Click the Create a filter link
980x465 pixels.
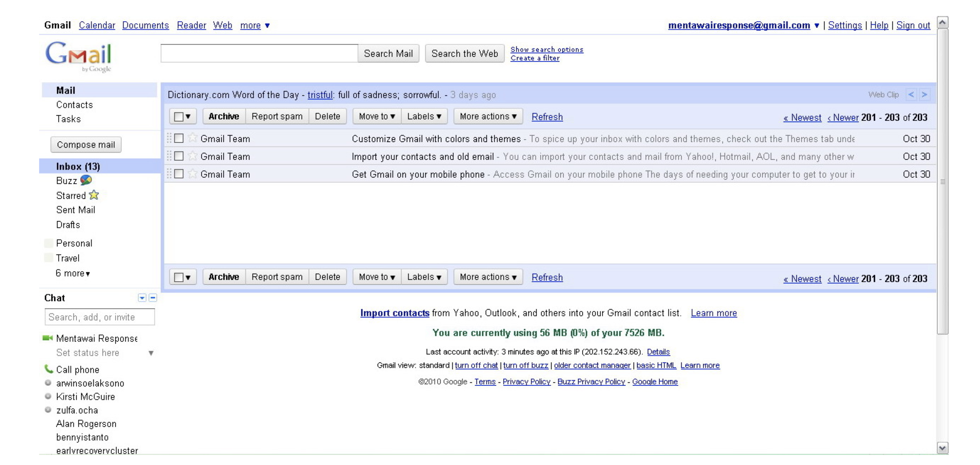tap(535, 58)
